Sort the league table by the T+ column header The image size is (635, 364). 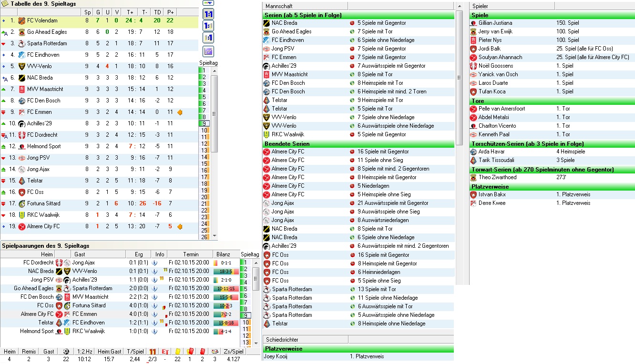[130, 12]
